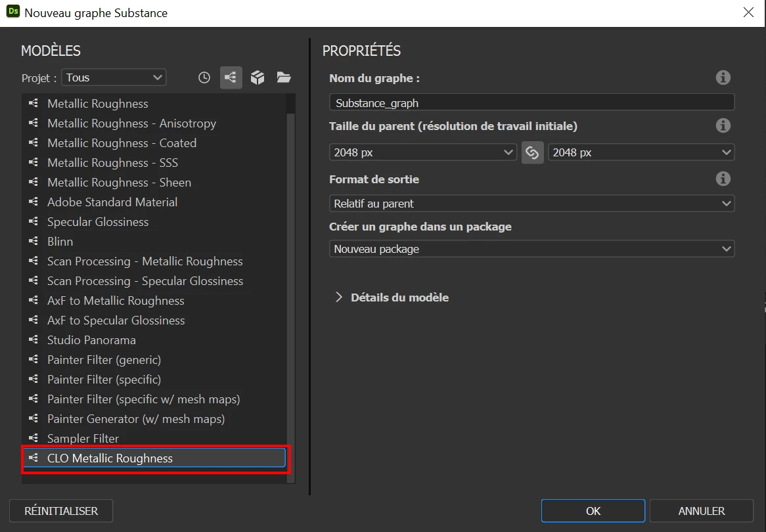Screen dimensions: 766x532
Task: Click info icon next to Format de sortie
Action: [723, 179]
